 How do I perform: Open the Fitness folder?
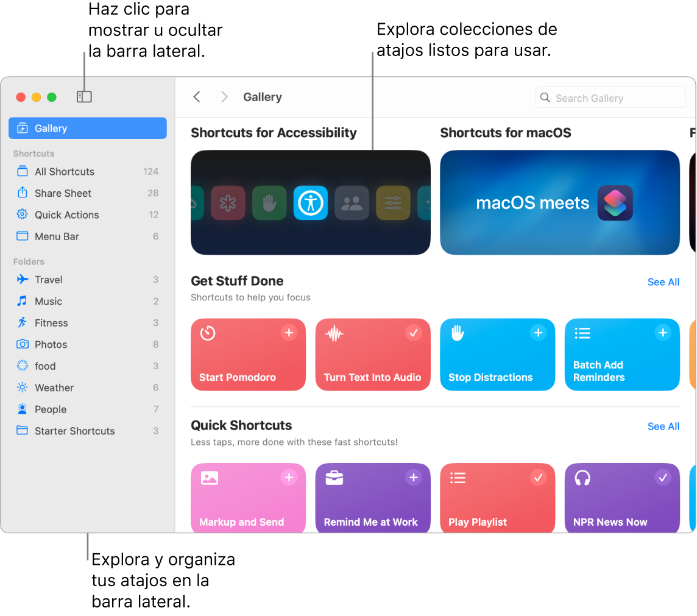pos(88,323)
